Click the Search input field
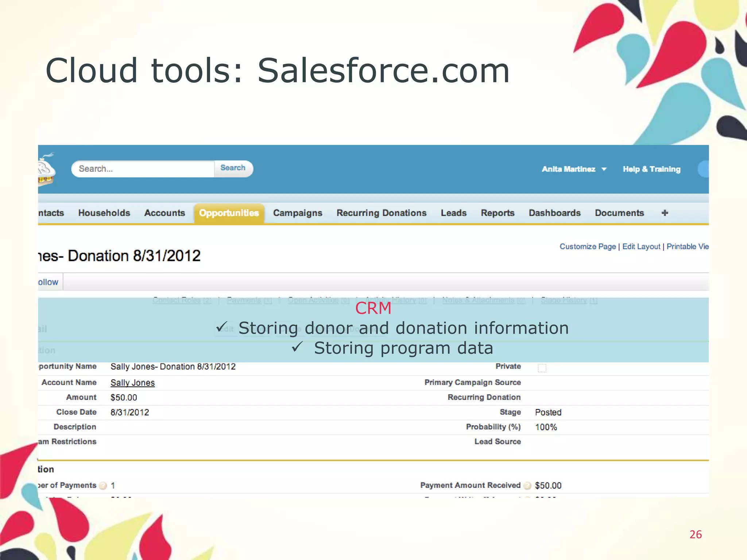Viewport: 747px width, 560px height. [143, 169]
